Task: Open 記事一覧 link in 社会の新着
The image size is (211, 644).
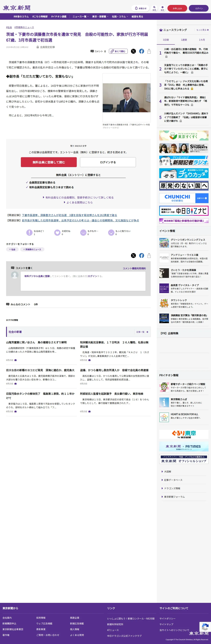Action: coord(142,332)
